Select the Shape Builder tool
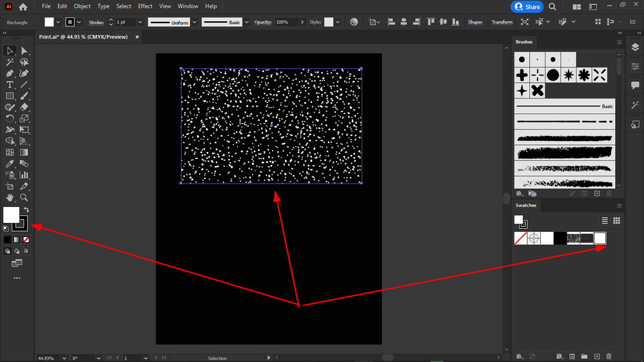Screen dimensions: 644x362 click(x=10, y=141)
